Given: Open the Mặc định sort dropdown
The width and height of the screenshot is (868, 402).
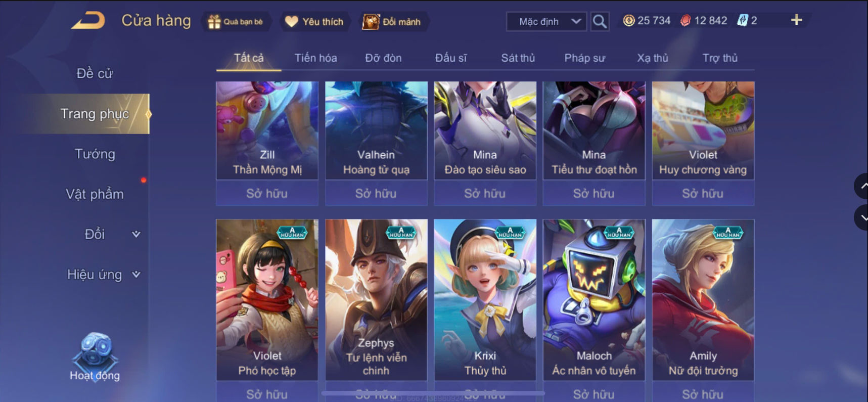Looking at the screenshot, I should pos(546,22).
